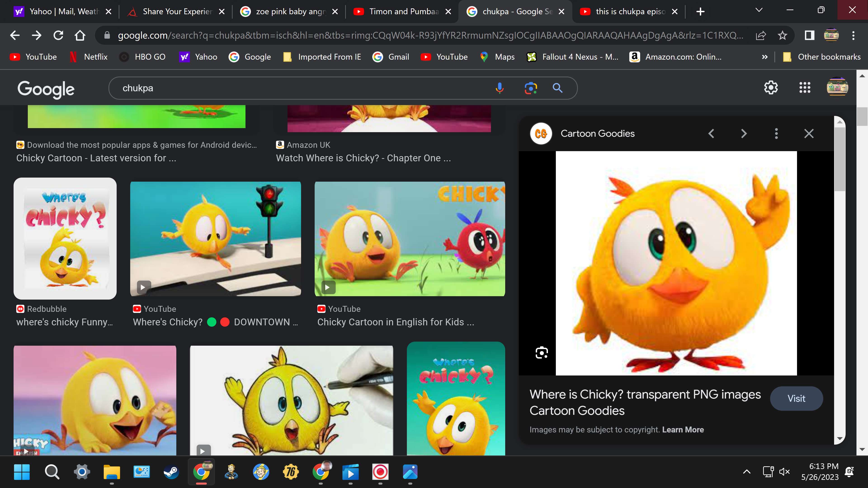Open the Chrome side panel

(x=809, y=35)
